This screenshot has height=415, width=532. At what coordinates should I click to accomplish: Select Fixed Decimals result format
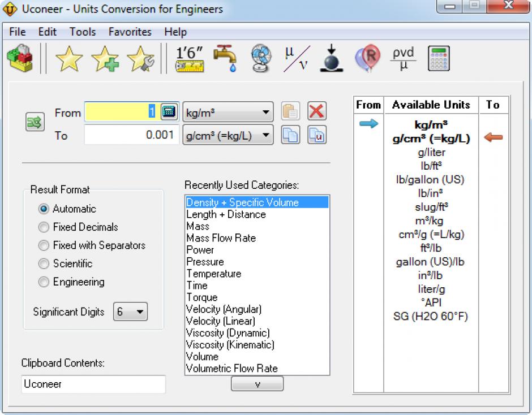pyautogui.click(x=78, y=227)
